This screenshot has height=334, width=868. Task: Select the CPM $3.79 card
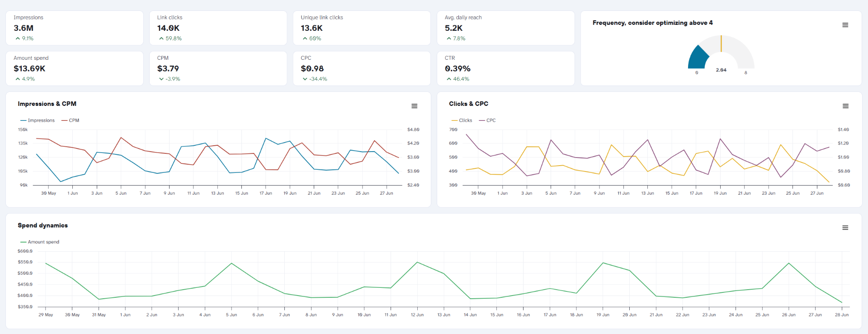(x=218, y=68)
